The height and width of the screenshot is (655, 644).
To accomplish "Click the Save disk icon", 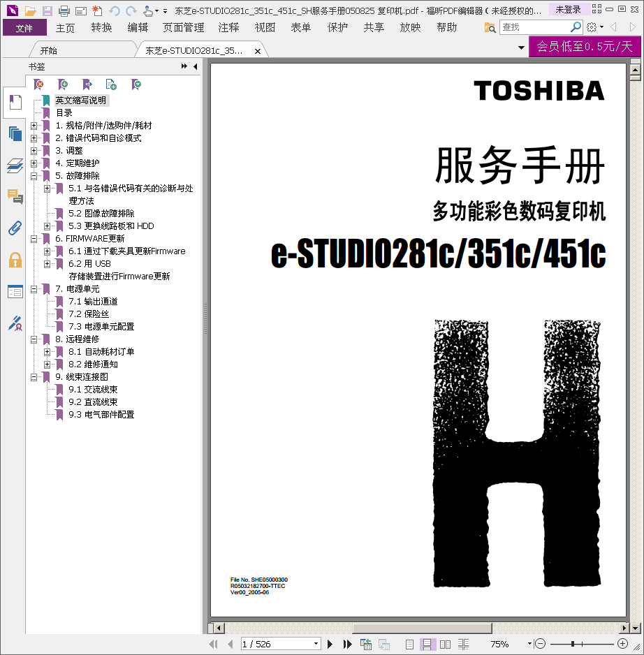I will (47, 11).
